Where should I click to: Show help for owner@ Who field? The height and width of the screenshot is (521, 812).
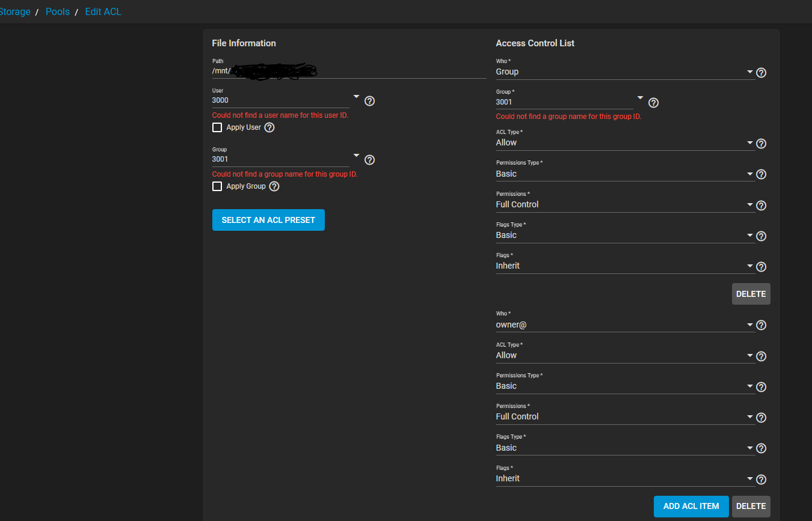coord(761,325)
